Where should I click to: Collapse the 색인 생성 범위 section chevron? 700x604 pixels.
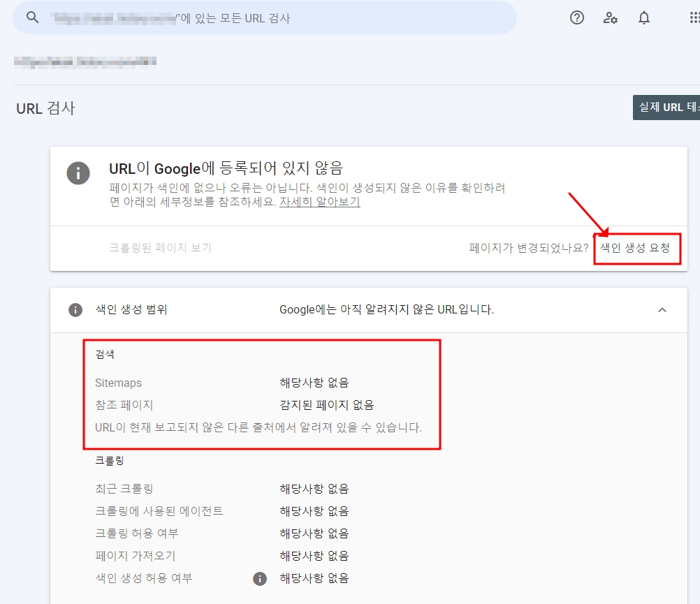point(664,308)
